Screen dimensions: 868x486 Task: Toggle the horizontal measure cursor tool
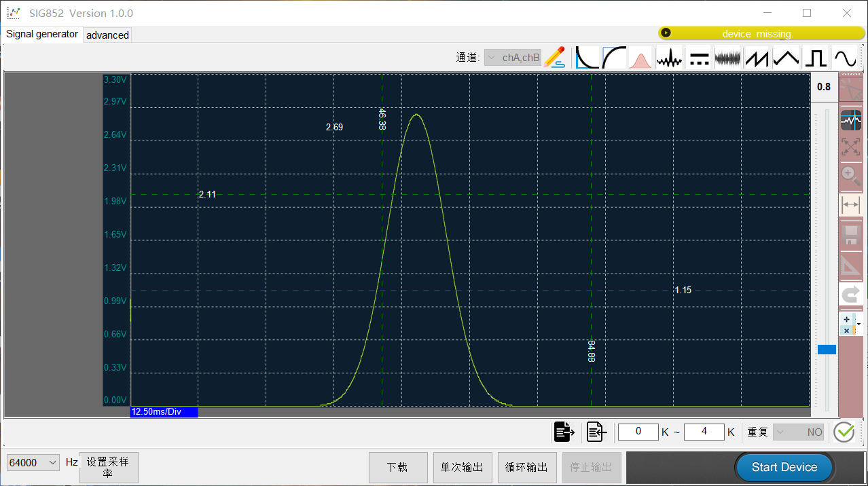pyautogui.click(x=850, y=204)
